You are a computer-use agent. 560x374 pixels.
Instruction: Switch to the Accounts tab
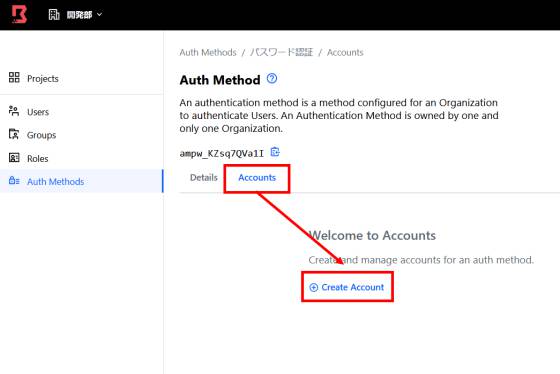257,178
